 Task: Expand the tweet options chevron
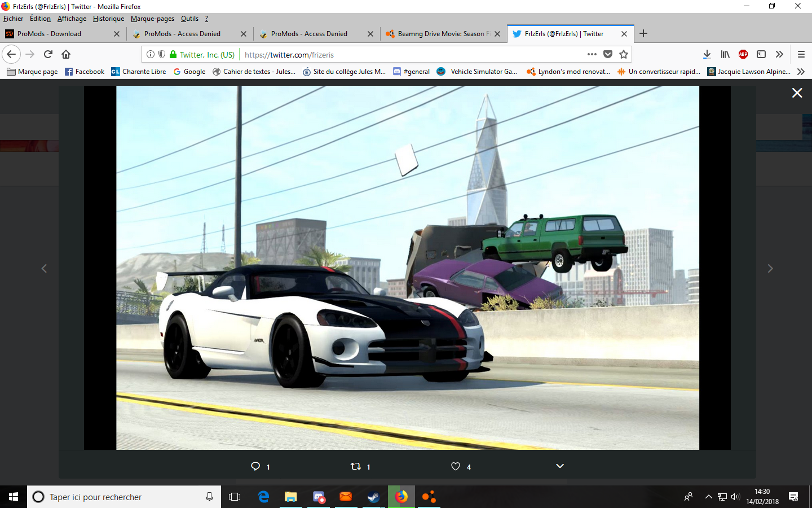pyautogui.click(x=560, y=466)
